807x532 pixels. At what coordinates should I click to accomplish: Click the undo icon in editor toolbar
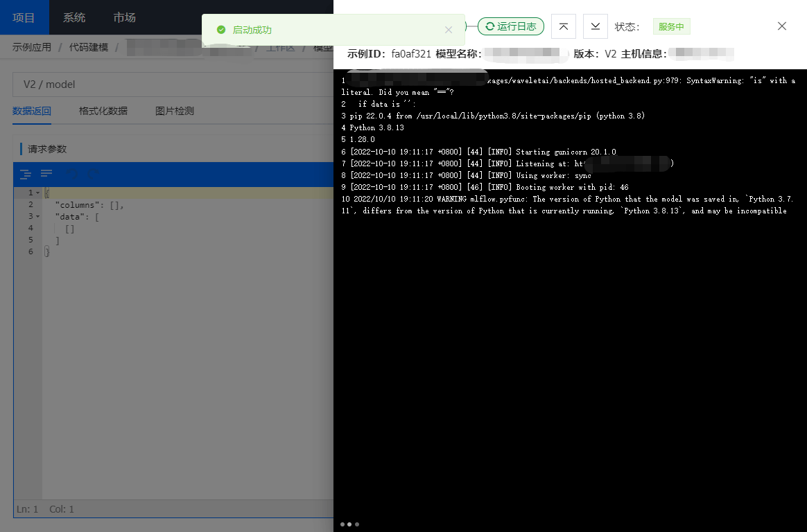[x=71, y=175]
